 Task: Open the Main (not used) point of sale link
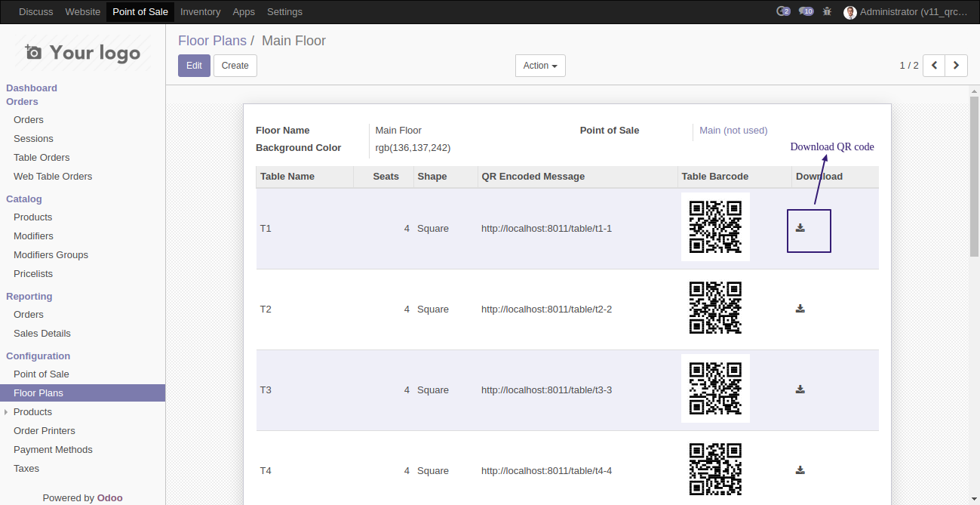(x=733, y=131)
